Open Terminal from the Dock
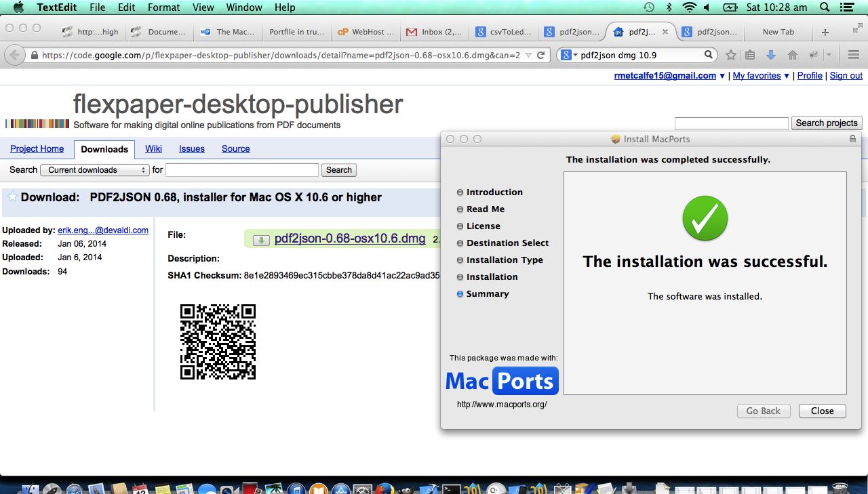 451,488
